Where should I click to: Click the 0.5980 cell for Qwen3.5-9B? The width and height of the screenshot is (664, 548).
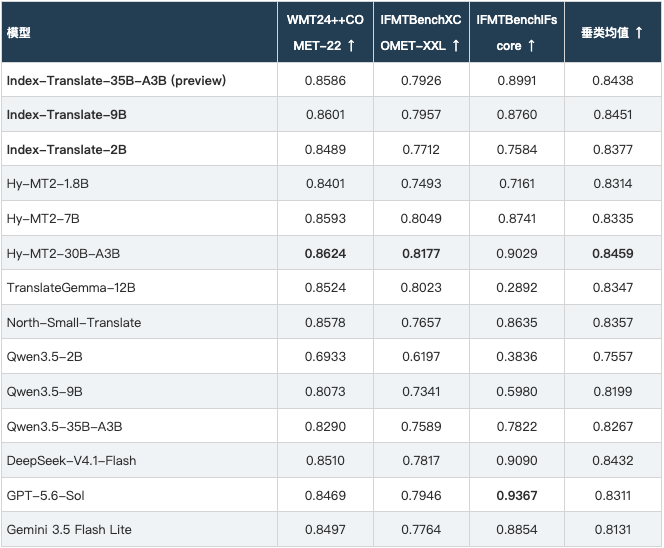tap(517, 391)
